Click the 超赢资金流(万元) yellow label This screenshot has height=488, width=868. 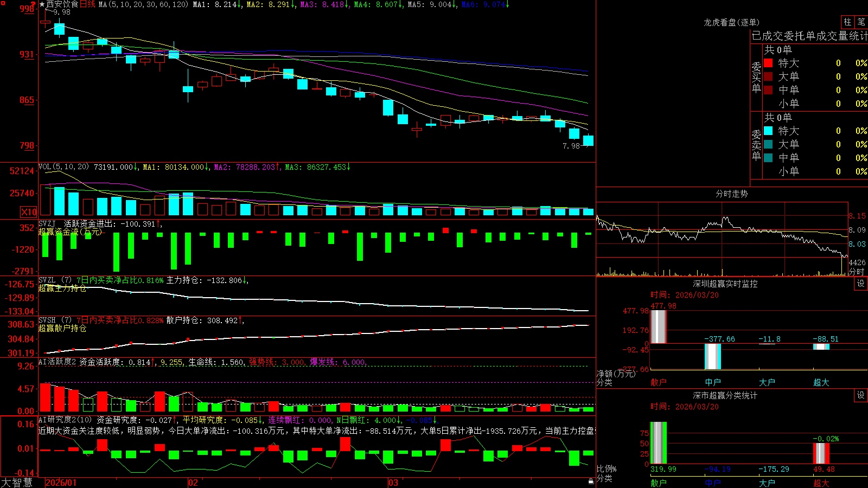70,232
